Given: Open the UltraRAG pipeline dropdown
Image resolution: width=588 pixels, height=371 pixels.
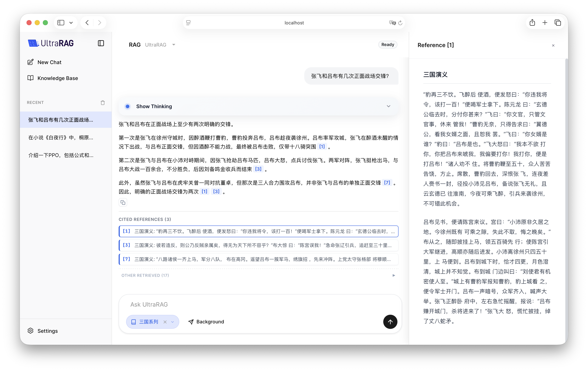Looking at the screenshot, I should point(173,45).
